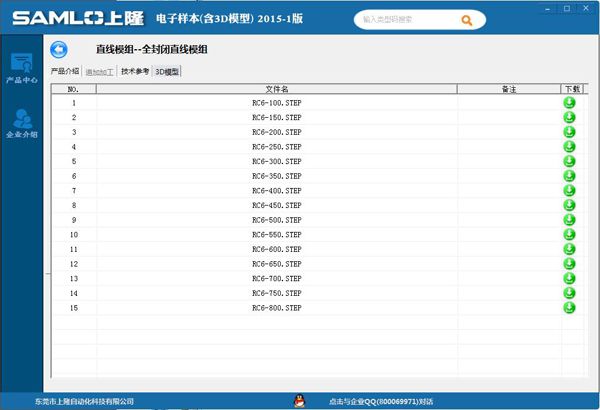Open the 企业介绍 sidebar section
The height and width of the screenshot is (410, 600).
[21, 123]
